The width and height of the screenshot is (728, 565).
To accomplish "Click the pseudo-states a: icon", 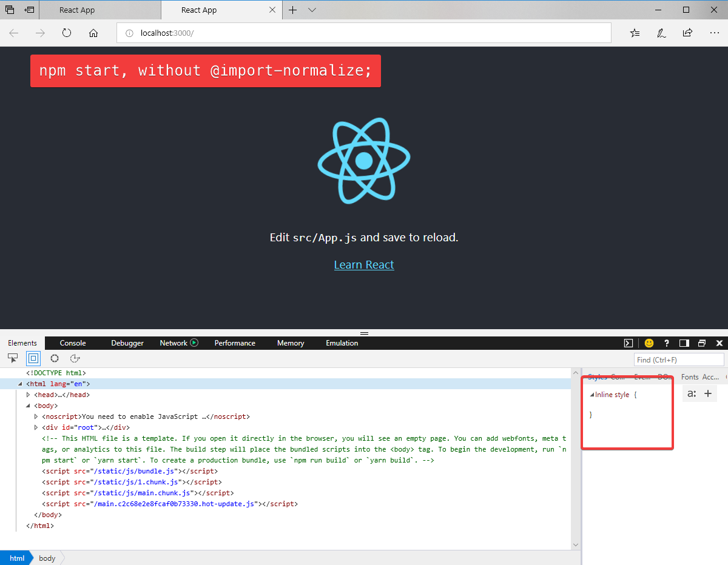I will tap(691, 393).
